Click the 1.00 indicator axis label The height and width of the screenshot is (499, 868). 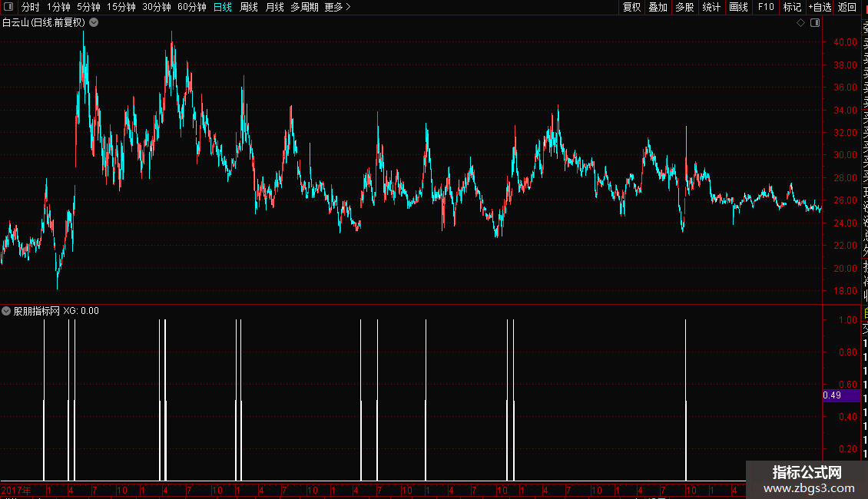847,320
